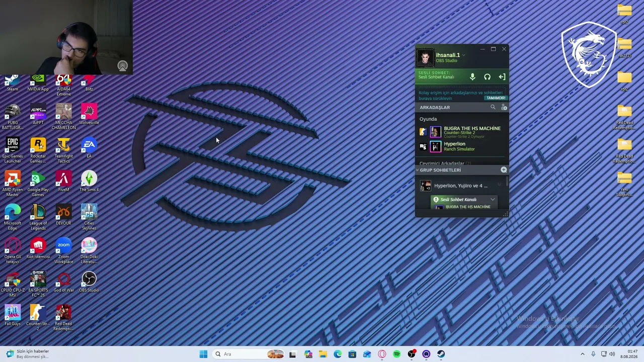Expand the Sesli Sohbet Kanalı dropdown chevron
Viewport: 644px width, 362px height.
point(493,200)
